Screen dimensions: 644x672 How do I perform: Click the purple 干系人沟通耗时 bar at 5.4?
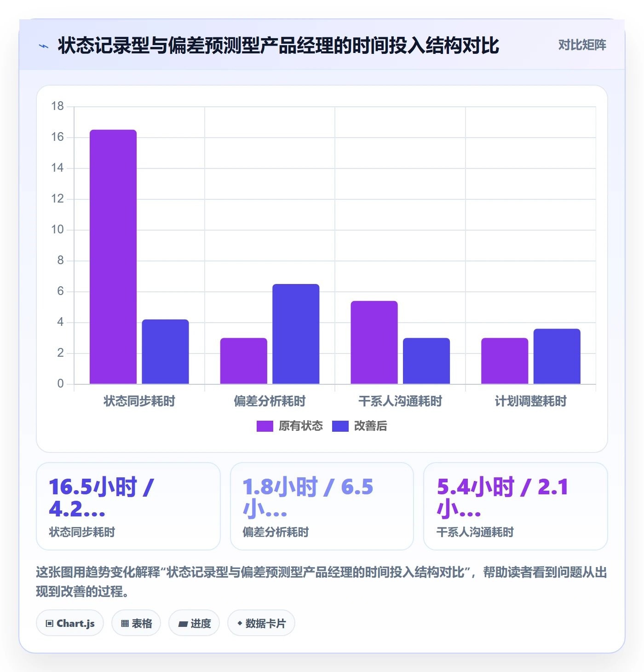(374, 342)
